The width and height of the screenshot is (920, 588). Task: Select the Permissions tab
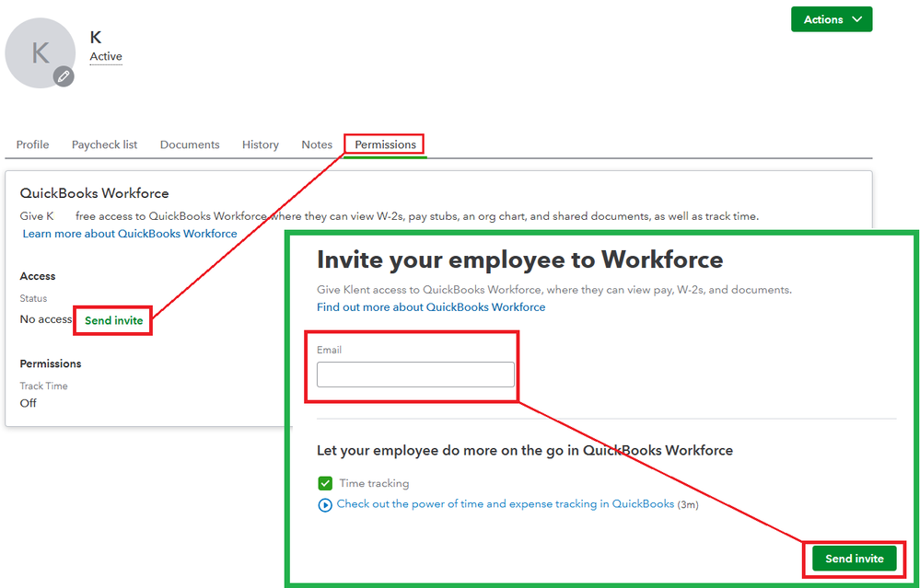pyautogui.click(x=385, y=144)
